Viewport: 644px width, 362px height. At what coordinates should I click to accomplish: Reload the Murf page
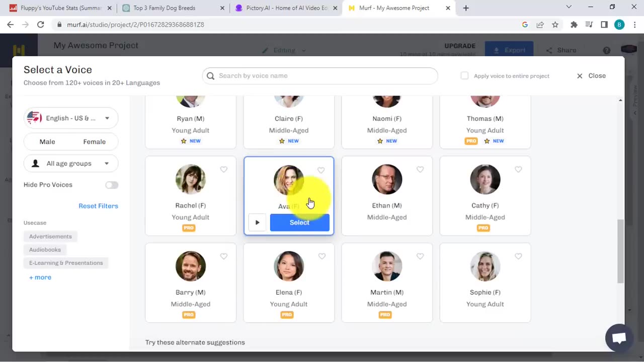40,25
